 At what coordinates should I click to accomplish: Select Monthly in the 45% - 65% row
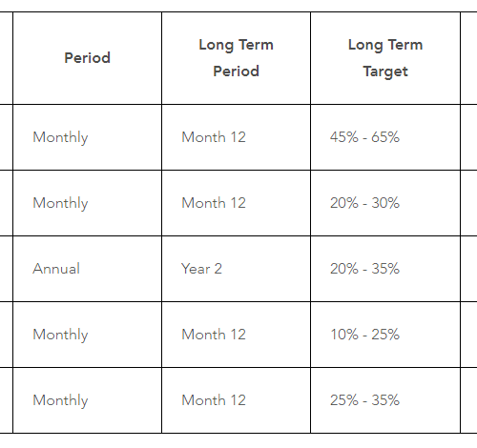coord(87,137)
